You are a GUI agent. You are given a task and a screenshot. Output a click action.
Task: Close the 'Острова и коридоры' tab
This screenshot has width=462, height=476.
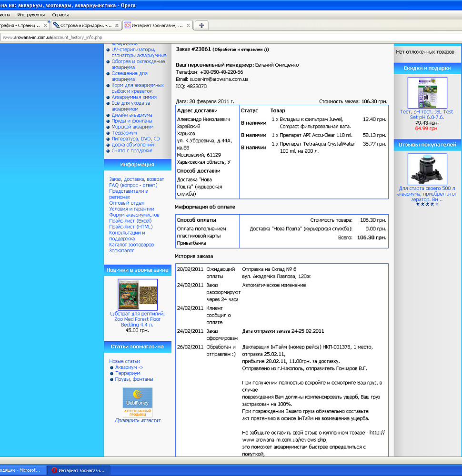[117, 25]
